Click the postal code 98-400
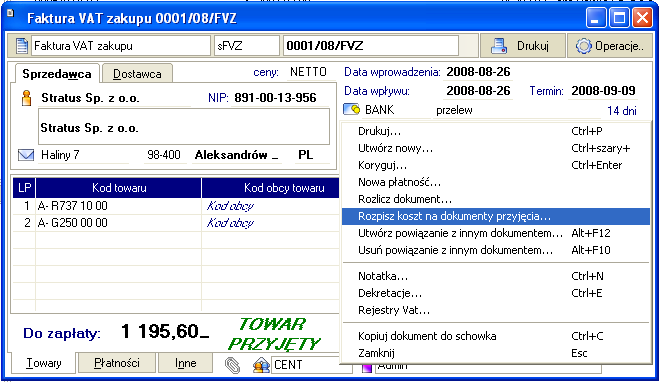659x382 pixels. [164, 155]
